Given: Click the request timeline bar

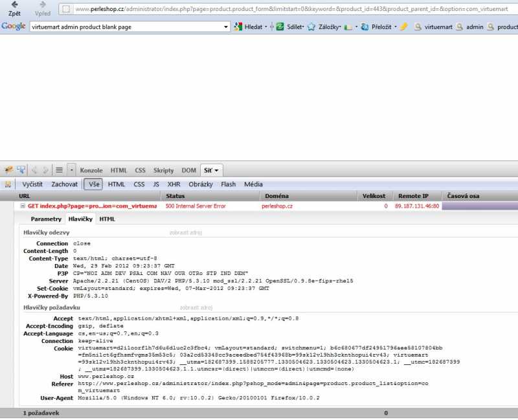Looking at the screenshot, I should pos(479,206).
